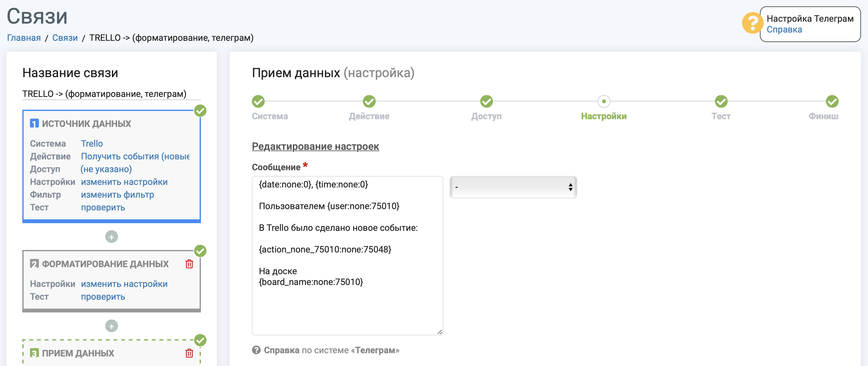
Task: Click the green checkmark on Прием данных block
Action: click(x=200, y=340)
